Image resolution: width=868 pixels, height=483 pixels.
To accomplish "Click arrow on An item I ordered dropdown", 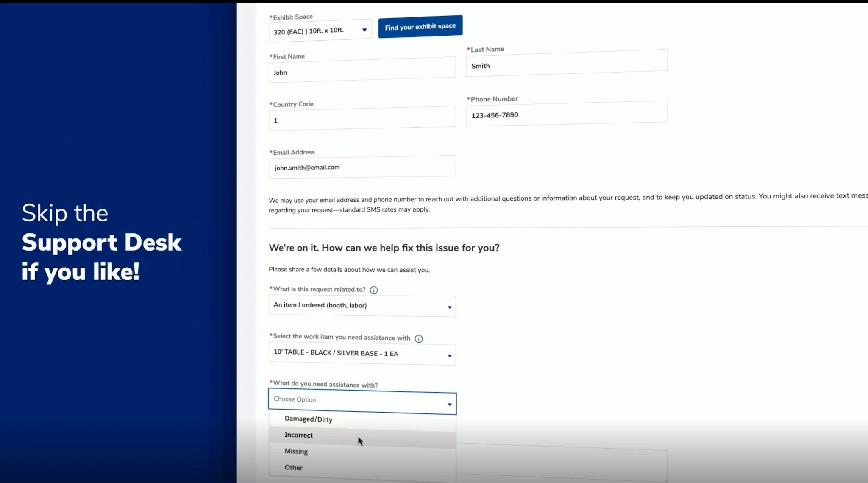I will tap(449, 307).
